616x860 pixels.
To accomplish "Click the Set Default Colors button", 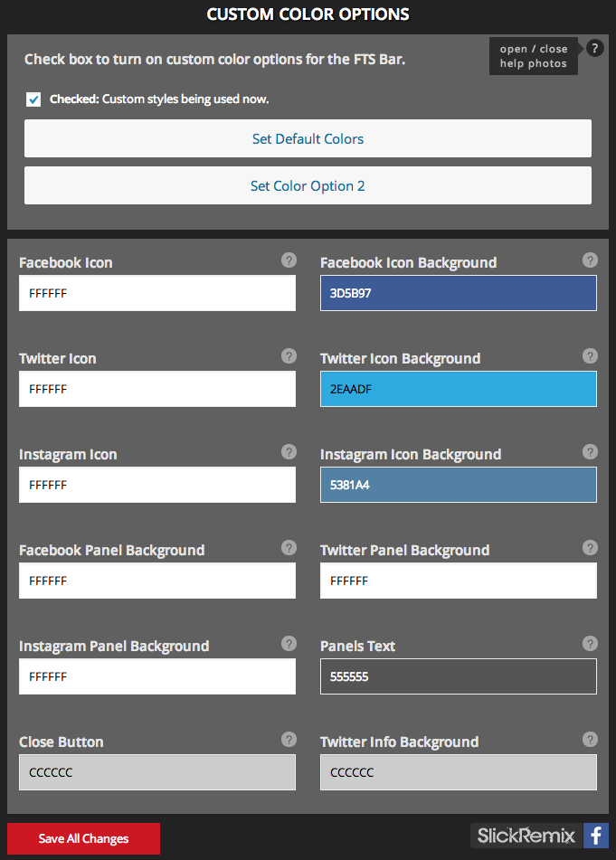I will [308, 138].
